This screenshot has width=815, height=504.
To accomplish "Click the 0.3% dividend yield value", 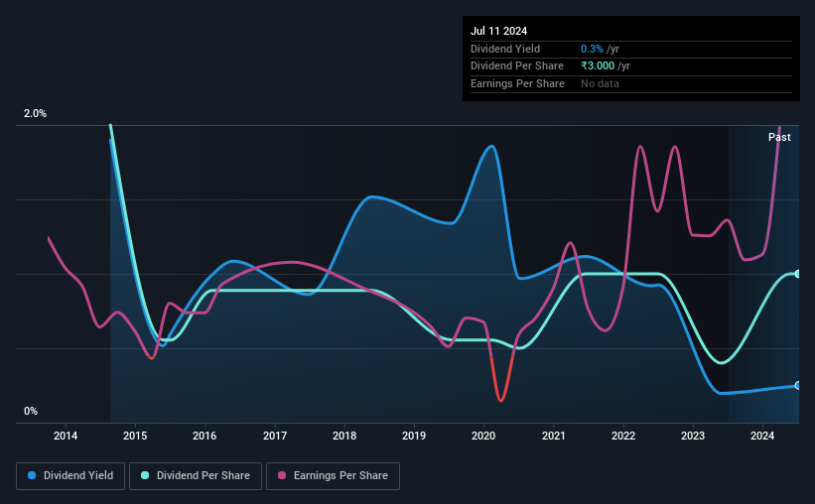I will 592,49.
